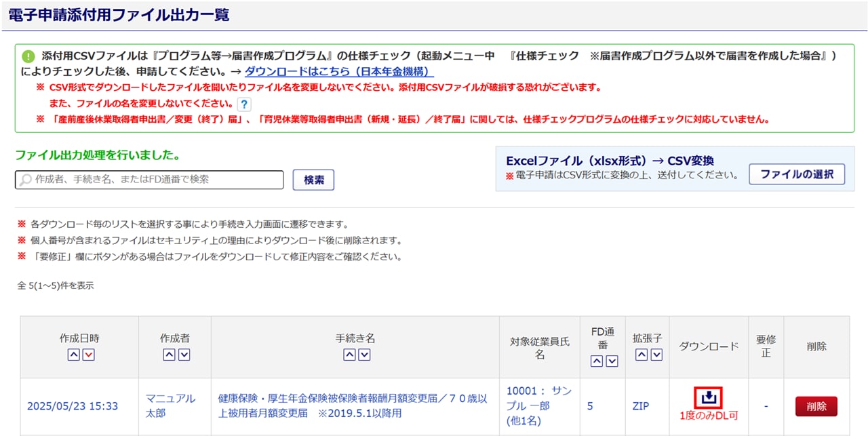Open the 健康保険・厚生年金保険 procedure name link
Viewport: 868px width, 436px height.
(x=353, y=405)
